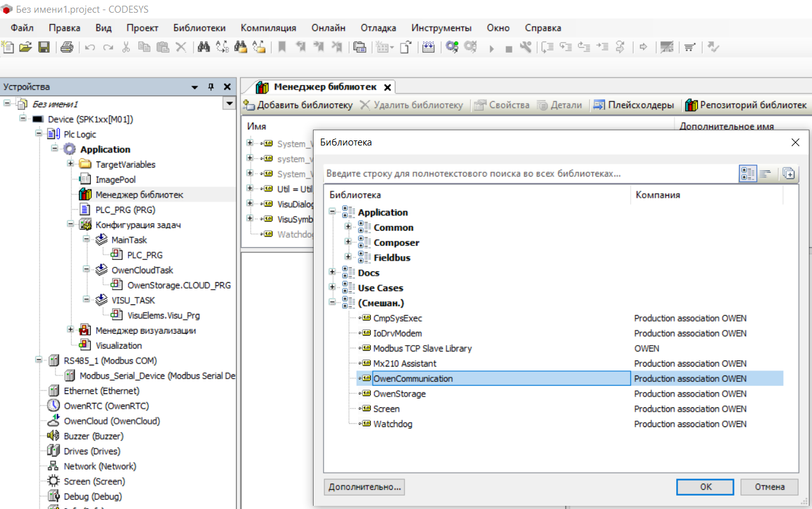Open the Онлайн menu
The height and width of the screenshot is (509, 812).
[328, 28]
